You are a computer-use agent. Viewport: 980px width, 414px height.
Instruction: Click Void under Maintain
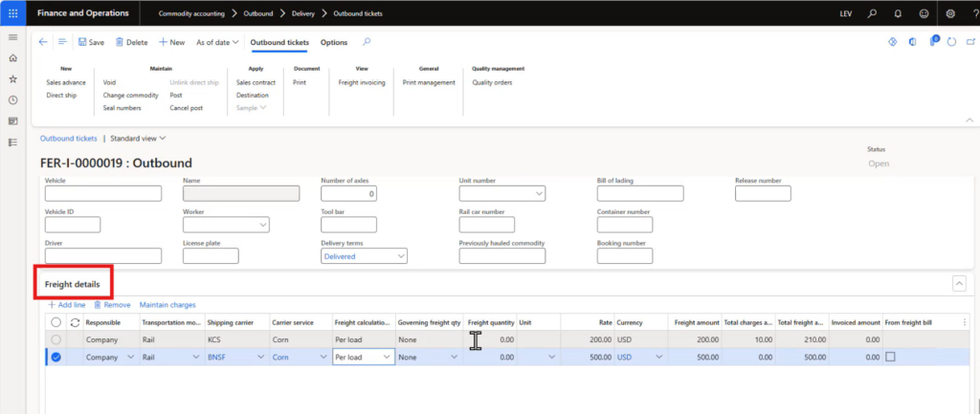(109, 82)
